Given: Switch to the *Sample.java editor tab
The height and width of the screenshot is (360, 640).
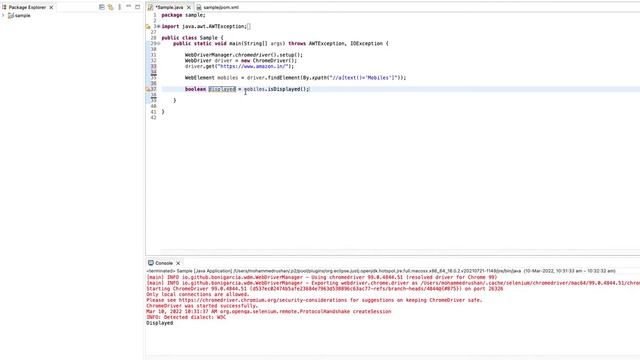Looking at the screenshot, I should pyautogui.click(x=169, y=7).
